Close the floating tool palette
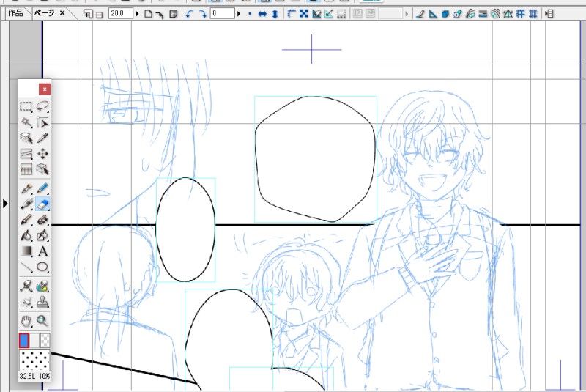This screenshot has width=586, height=392. (x=45, y=89)
